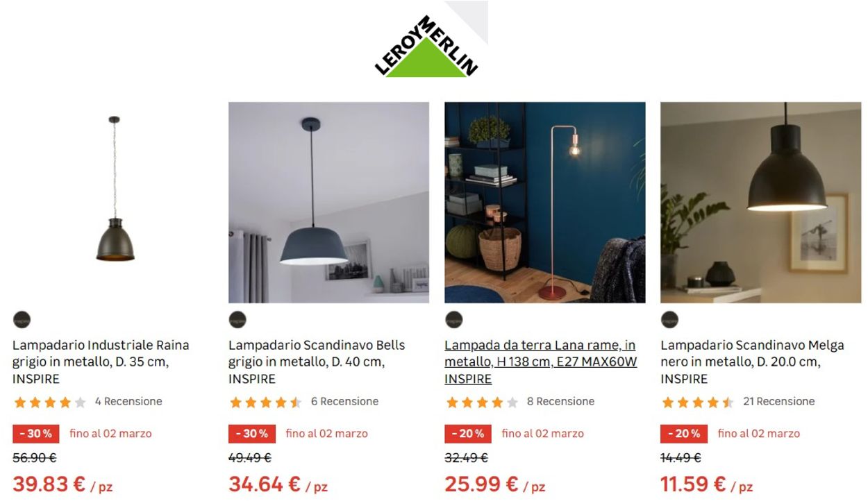The width and height of the screenshot is (868, 501).
Task: Click the star rating for the Melga chandelier
Action: [x=698, y=402]
